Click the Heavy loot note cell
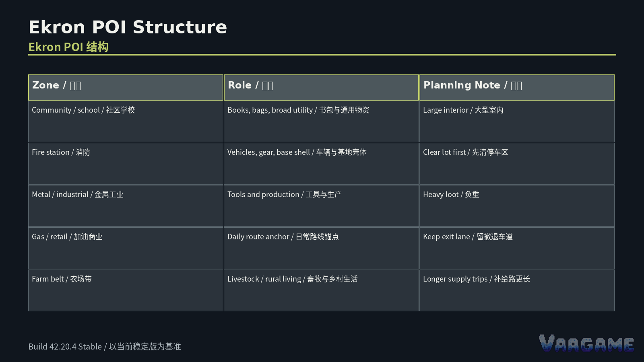The height and width of the screenshot is (362, 644). click(x=517, y=206)
